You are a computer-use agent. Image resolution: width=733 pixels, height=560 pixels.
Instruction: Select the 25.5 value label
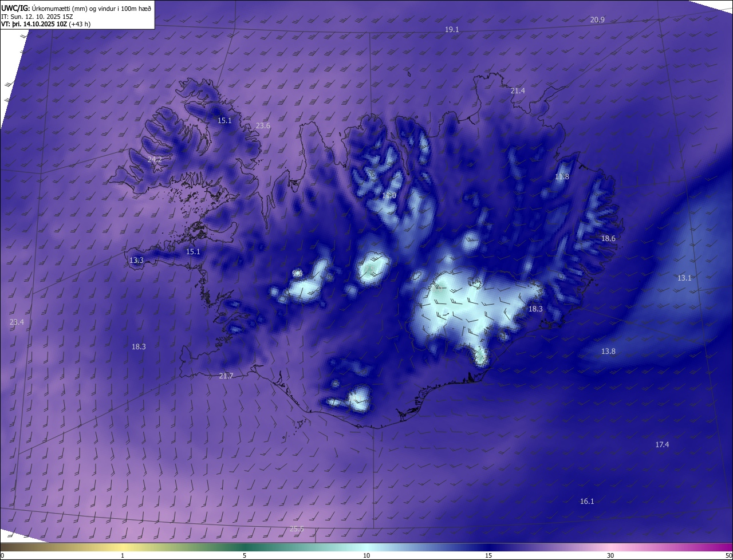tap(297, 529)
